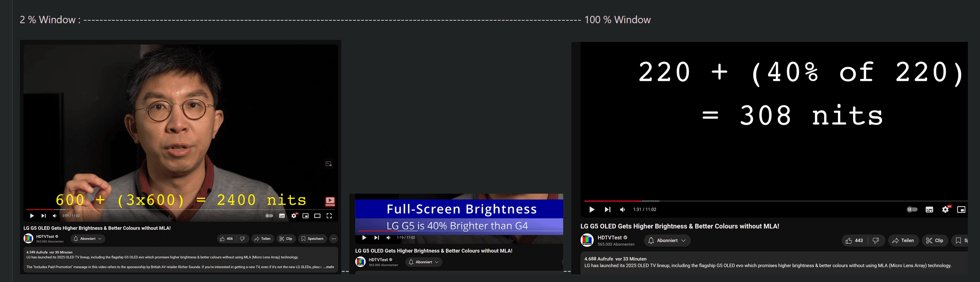
Task: Open the info card icon in the left video
Action: pyautogui.click(x=329, y=164)
